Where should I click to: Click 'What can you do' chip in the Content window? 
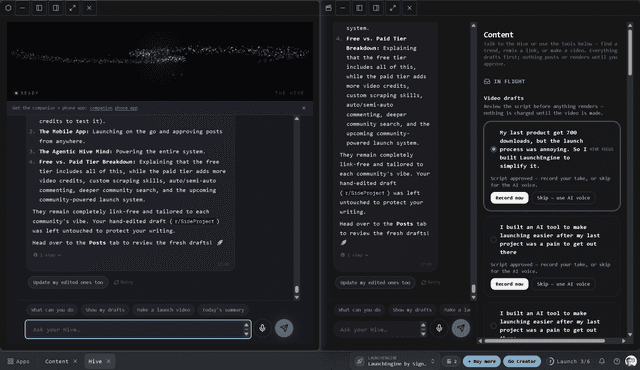pyautogui.click(x=360, y=310)
